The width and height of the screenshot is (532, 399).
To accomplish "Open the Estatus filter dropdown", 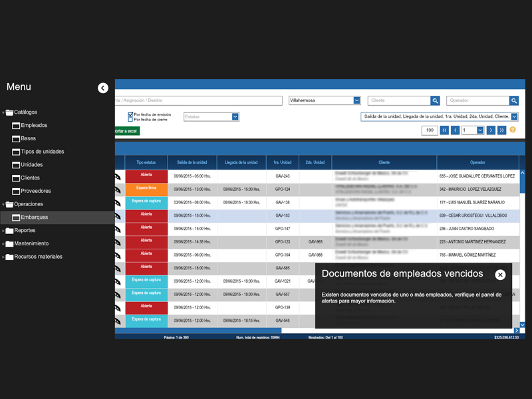I will pyautogui.click(x=235, y=116).
